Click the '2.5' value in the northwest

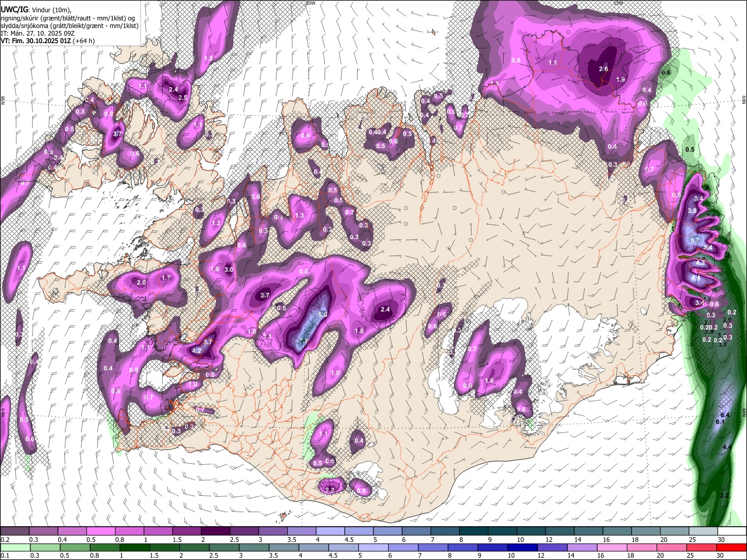[x=182, y=97]
